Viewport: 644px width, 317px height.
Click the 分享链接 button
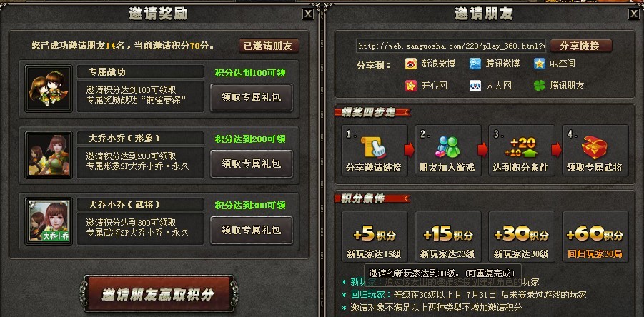click(580, 46)
